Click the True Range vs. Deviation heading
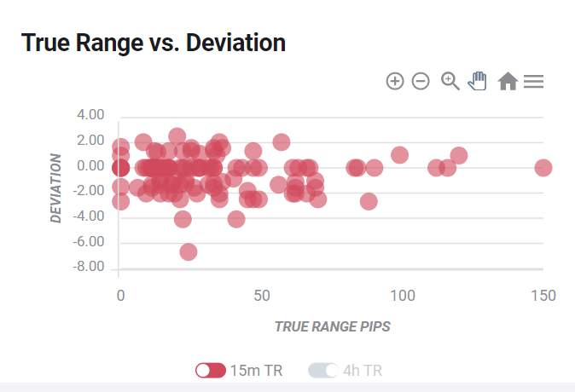 pos(154,43)
